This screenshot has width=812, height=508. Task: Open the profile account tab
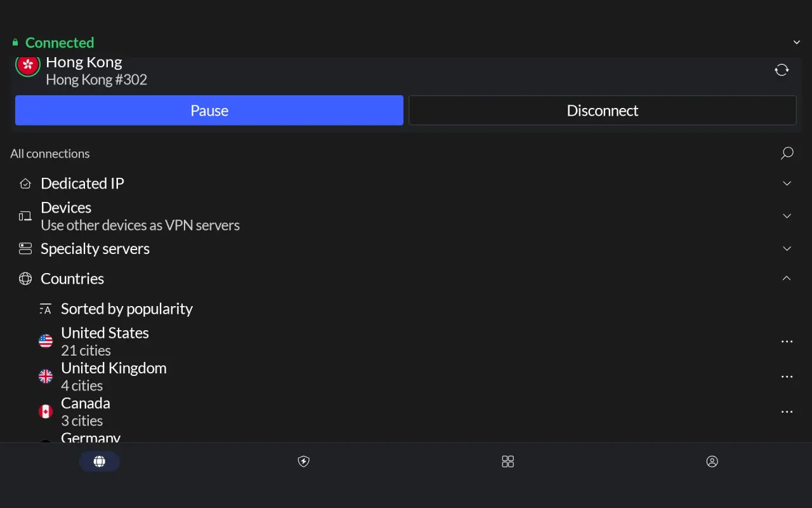click(712, 462)
